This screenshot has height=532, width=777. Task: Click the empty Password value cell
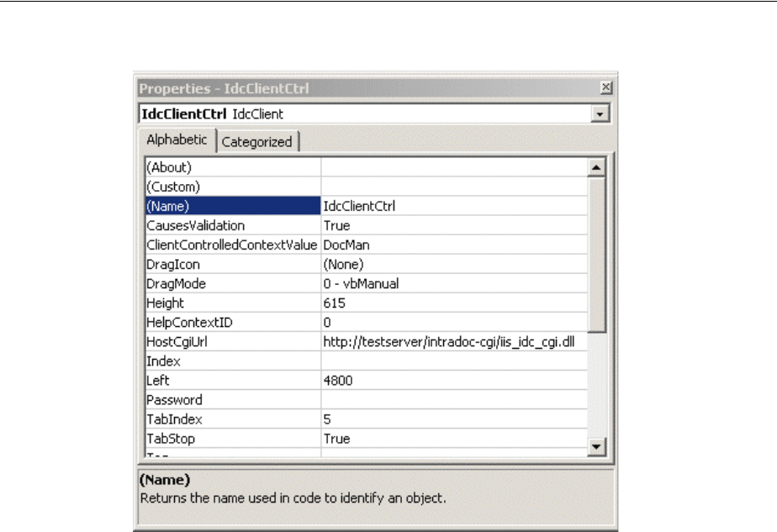[454, 399]
